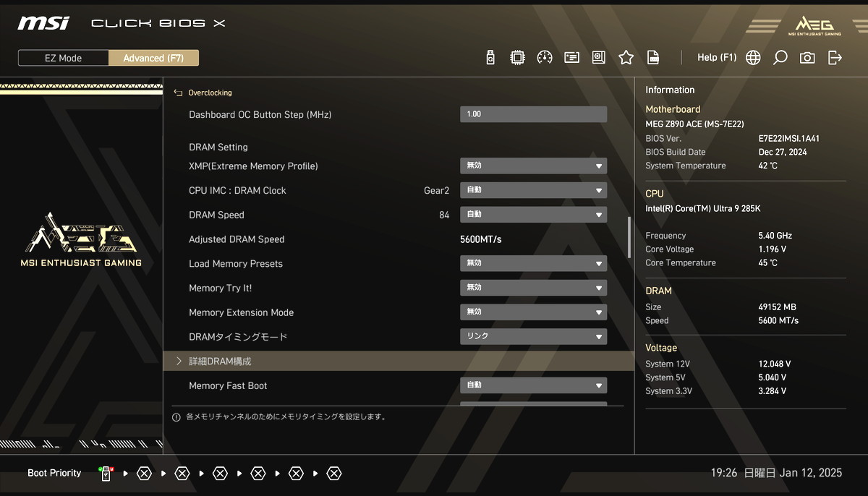Viewport: 868px width, 496px height.
Task: Open search with the magnifier icon
Action: pos(780,58)
